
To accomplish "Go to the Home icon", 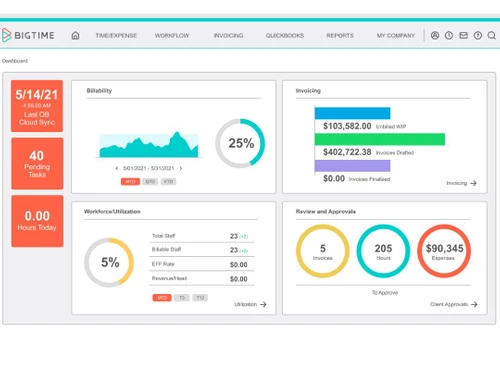I will tap(75, 35).
